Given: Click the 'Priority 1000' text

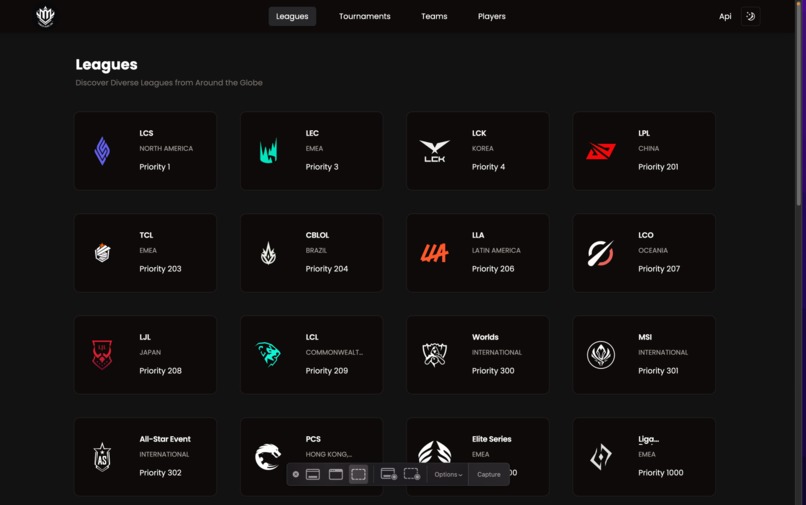Looking at the screenshot, I should point(661,473).
